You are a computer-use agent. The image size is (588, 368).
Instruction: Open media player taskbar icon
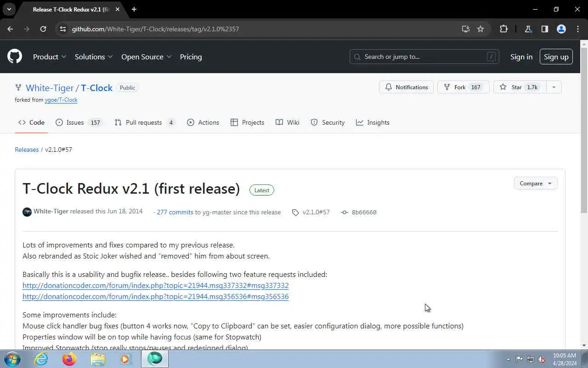tap(126, 359)
